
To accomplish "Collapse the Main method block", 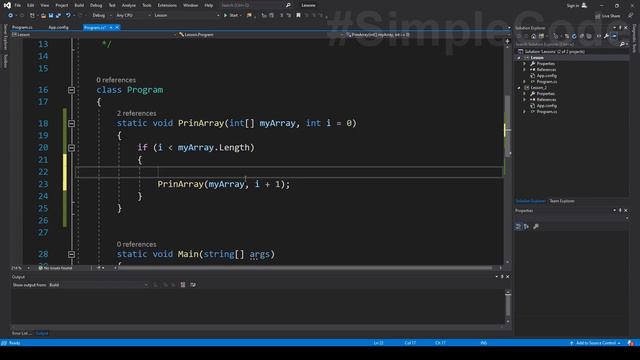I will point(71,254).
